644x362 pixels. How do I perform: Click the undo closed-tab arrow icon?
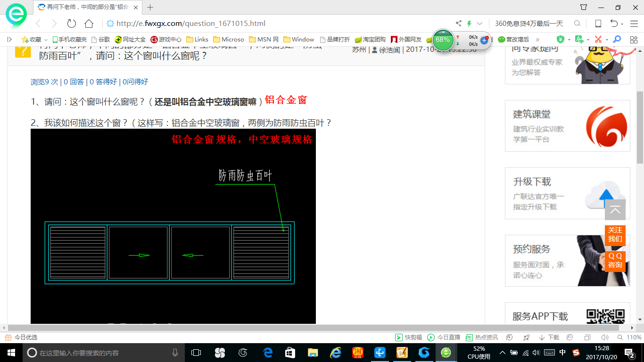coord(614,24)
